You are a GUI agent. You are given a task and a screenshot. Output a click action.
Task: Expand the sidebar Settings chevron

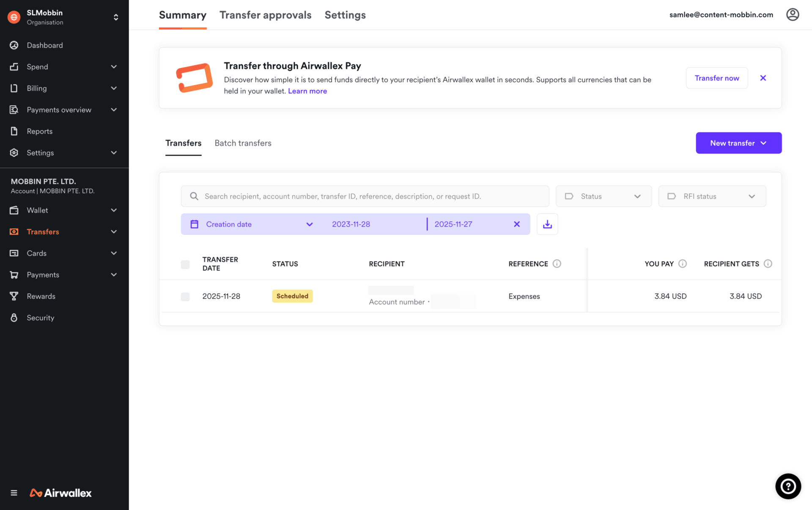click(114, 153)
